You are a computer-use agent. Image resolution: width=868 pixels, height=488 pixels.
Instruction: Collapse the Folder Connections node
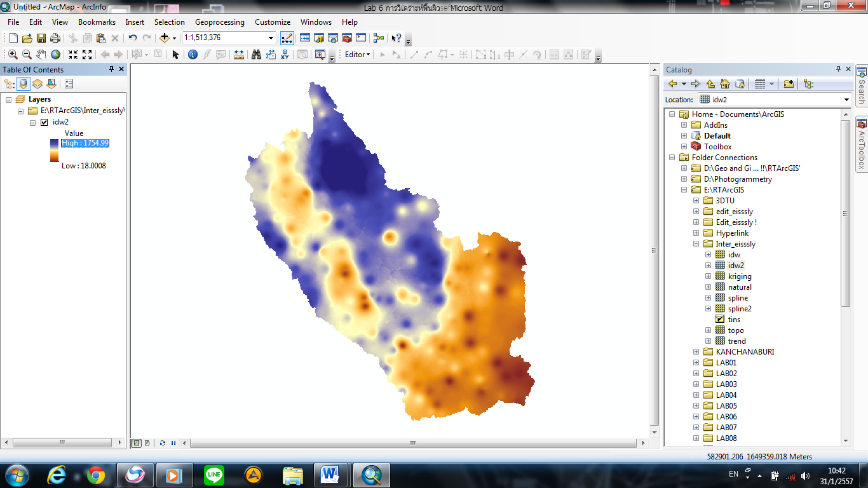[672, 158]
